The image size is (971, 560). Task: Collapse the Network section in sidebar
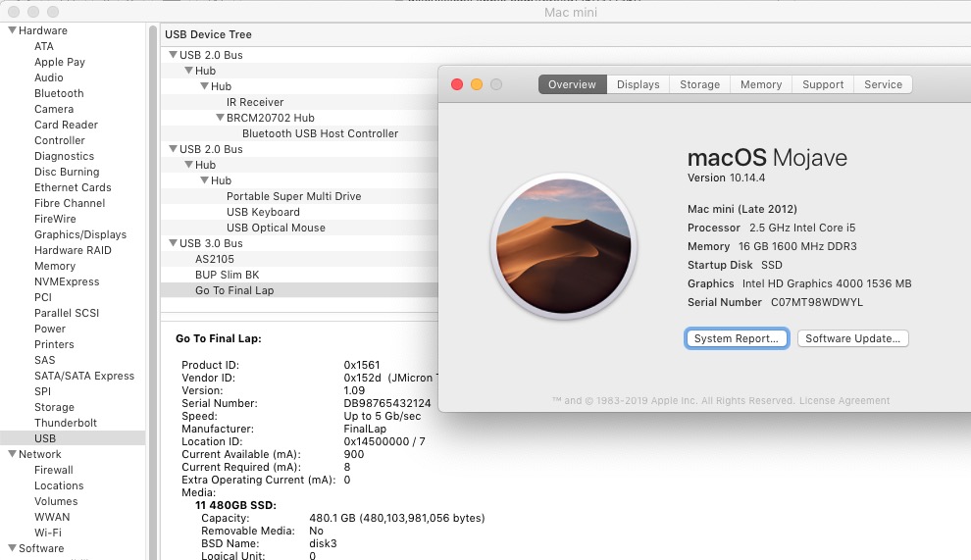click(12, 453)
